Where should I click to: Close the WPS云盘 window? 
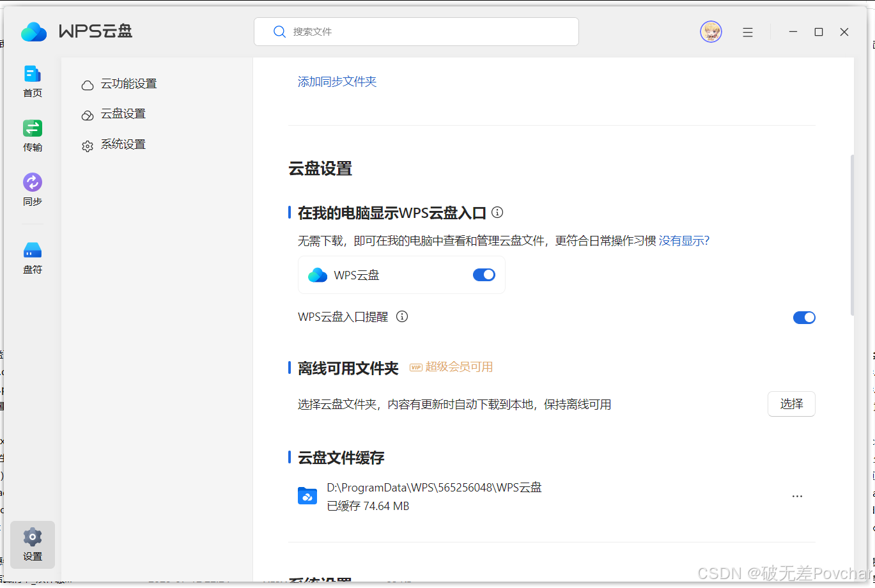(844, 32)
